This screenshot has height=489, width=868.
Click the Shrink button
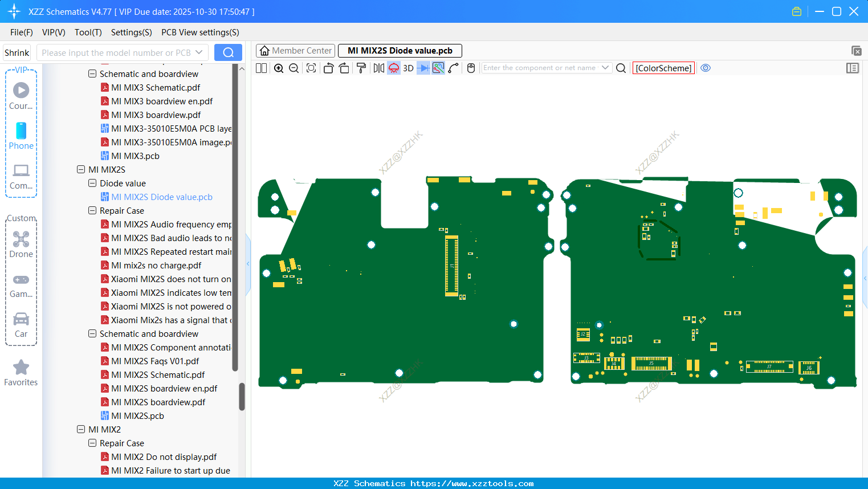click(x=17, y=52)
